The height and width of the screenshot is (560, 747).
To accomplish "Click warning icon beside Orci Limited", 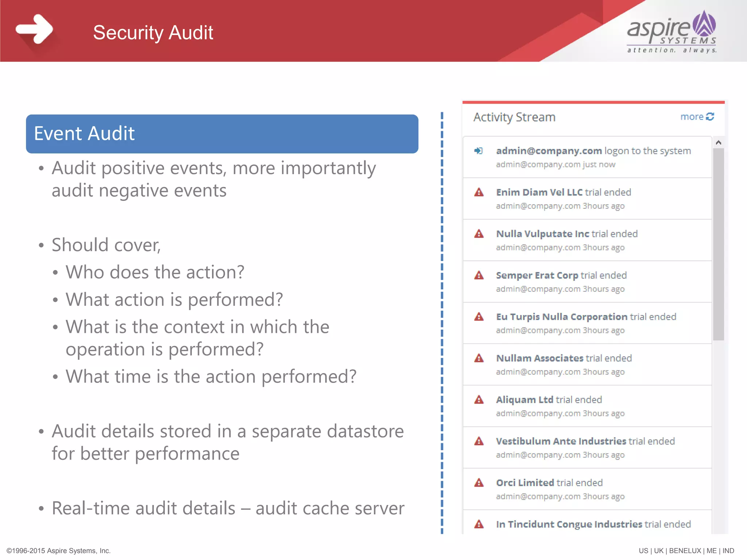I will point(479,483).
